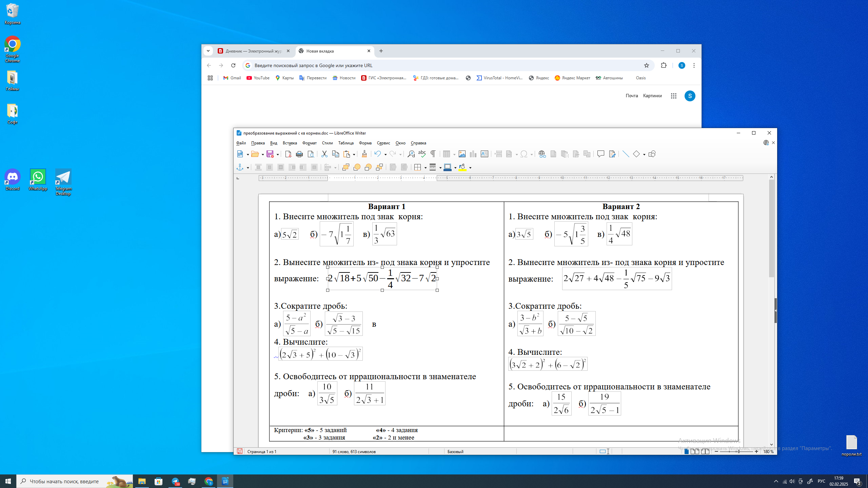Screen dimensions: 868x488
Task: Toggle wrap None option
Action: coord(258,167)
